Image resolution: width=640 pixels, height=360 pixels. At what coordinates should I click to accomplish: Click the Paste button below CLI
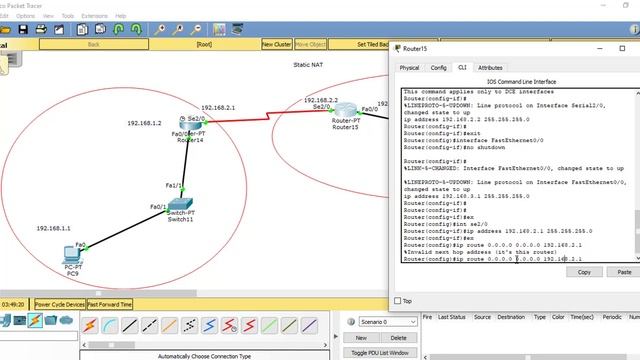(624, 272)
